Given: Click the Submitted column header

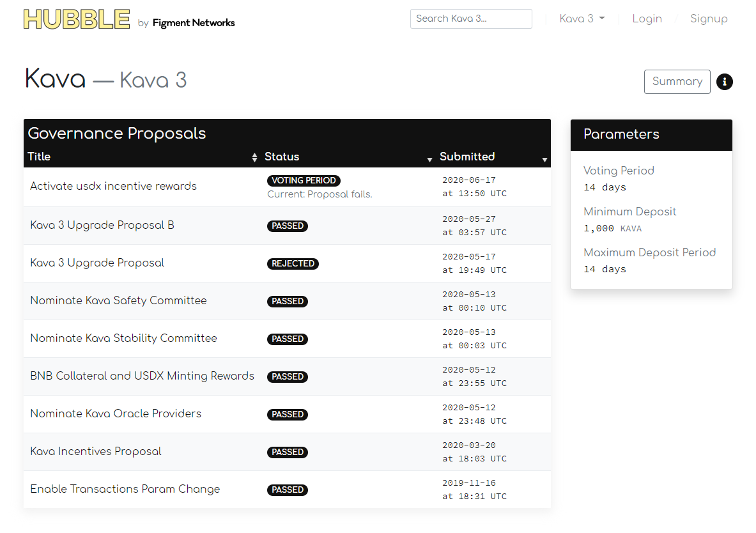Looking at the screenshot, I should (x=467, y=157).
